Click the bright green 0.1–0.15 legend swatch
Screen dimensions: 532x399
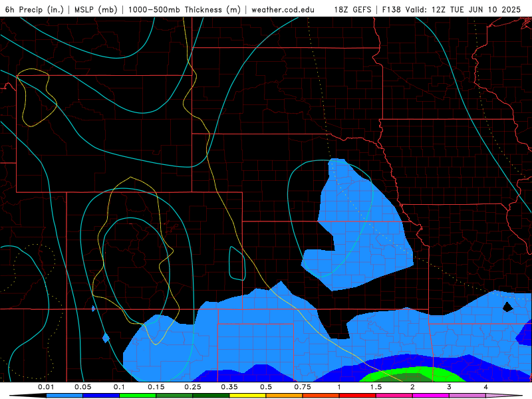(x=138, y=396)
